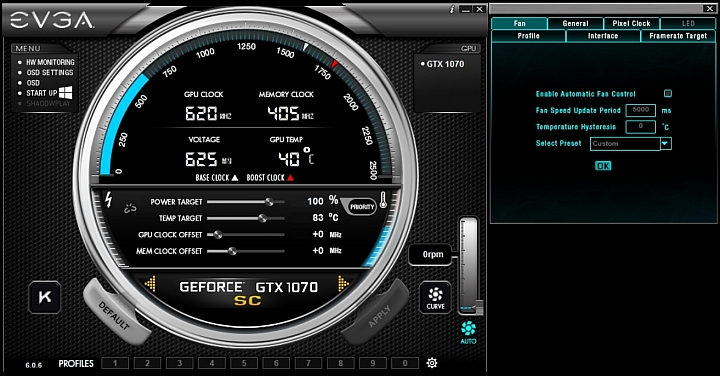Image resolution: width=720 pixels, height=376 pixels.
Task: Select profile slot 1
Action: tap(115, 363)
